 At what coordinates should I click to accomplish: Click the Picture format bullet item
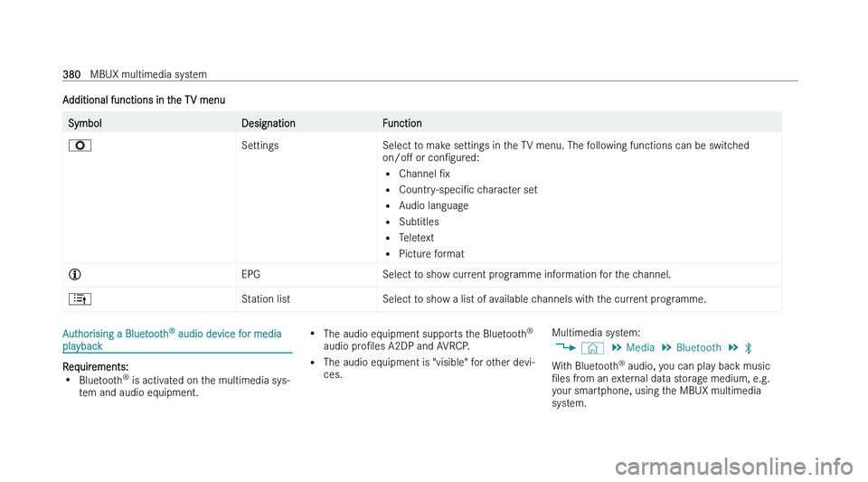431,254
